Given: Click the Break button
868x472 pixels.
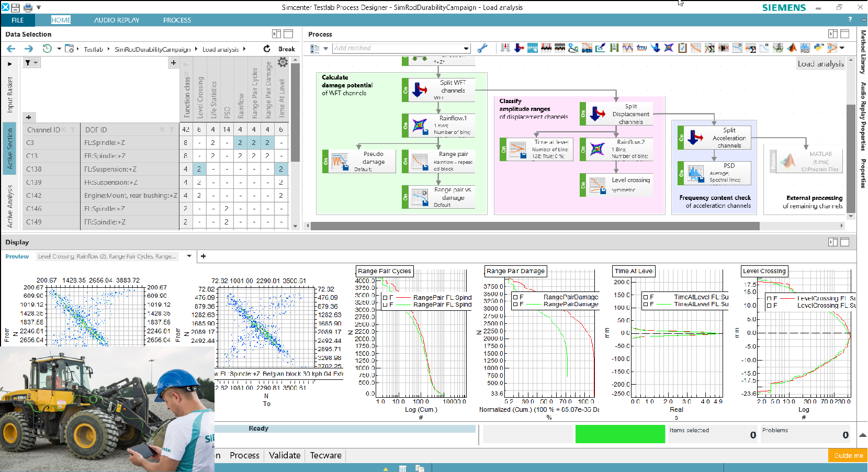Looking at the screenshot, I should pyautogui.click(x=286, y=49).
